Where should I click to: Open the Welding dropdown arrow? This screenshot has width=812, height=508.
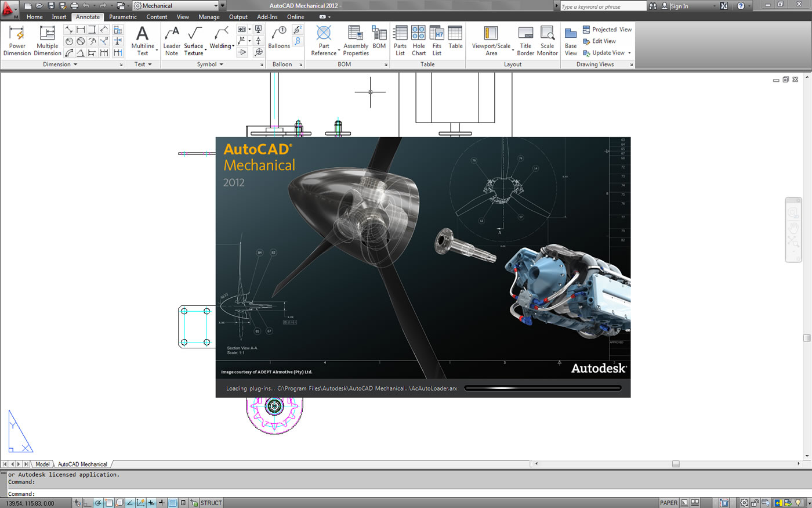tap(233, 46)
